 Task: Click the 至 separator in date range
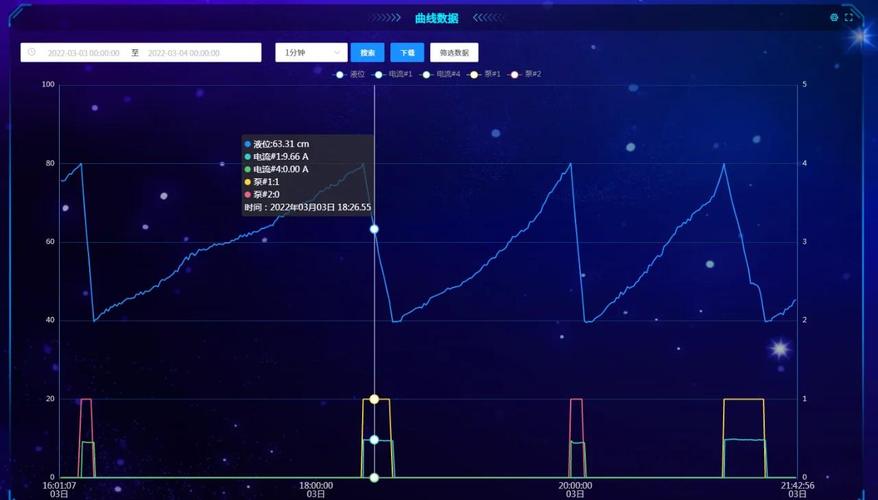click(x=135, y=53)
